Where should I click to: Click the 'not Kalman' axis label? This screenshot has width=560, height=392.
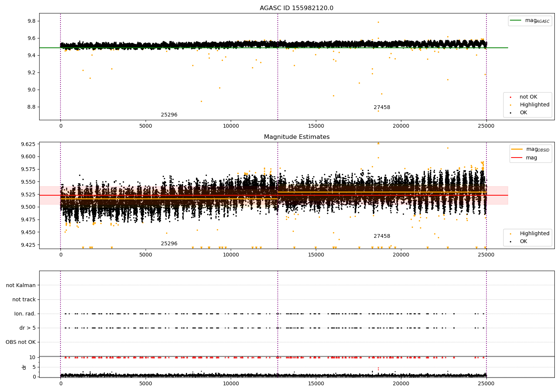[x=21, y=286]
